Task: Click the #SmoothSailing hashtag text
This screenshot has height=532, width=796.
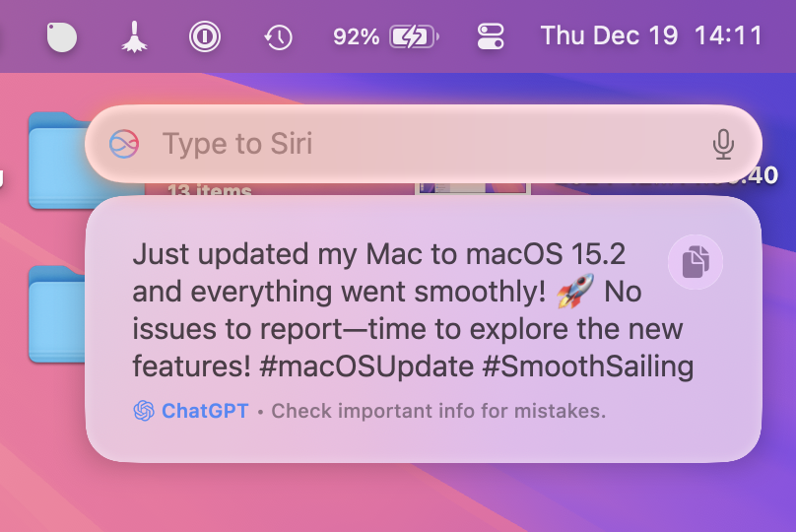Action: tap(589, 366)
